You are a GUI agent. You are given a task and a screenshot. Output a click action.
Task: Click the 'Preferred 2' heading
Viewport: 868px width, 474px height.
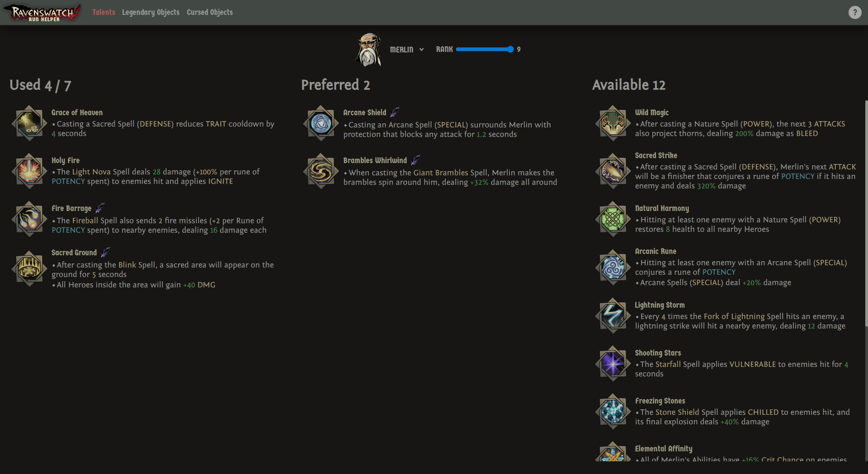tap(335, 85)
